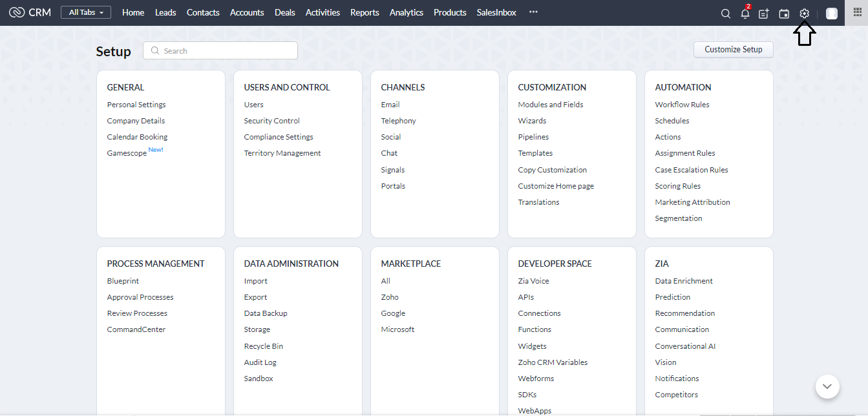Open CommandCenter link
Image resolution: width=868 pixels, height=416 pixels.
click(x=136, y=329)
